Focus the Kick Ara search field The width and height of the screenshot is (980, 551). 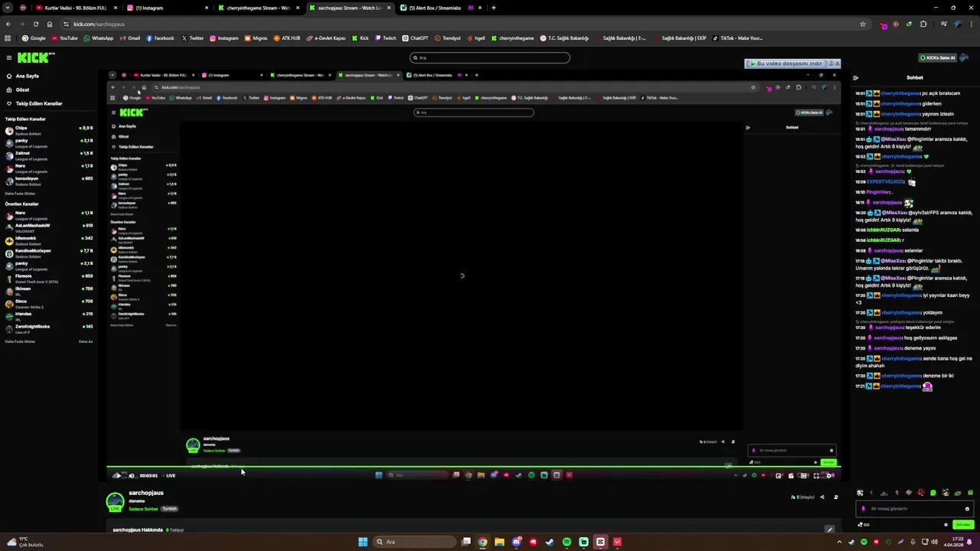click(x=490, y=57)
